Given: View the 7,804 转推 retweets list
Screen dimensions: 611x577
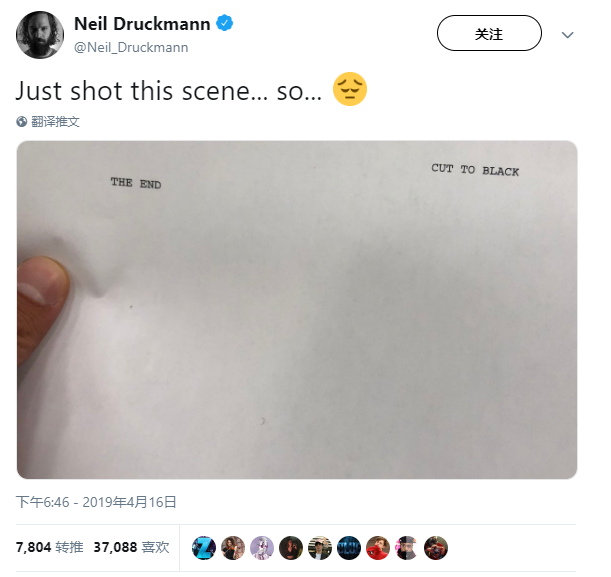Looking at the screenshot, I should (49, 547).
